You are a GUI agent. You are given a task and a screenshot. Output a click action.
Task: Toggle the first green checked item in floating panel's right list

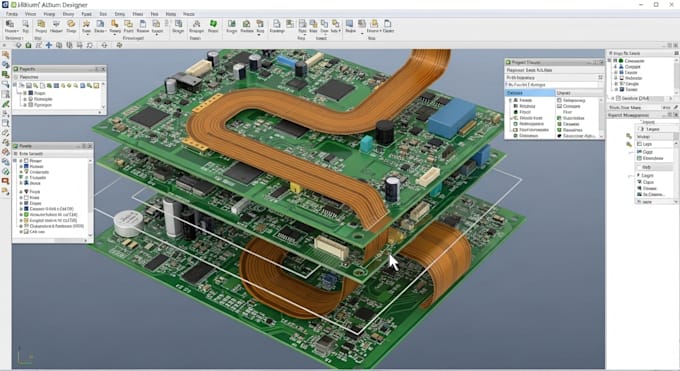[559, 118]
